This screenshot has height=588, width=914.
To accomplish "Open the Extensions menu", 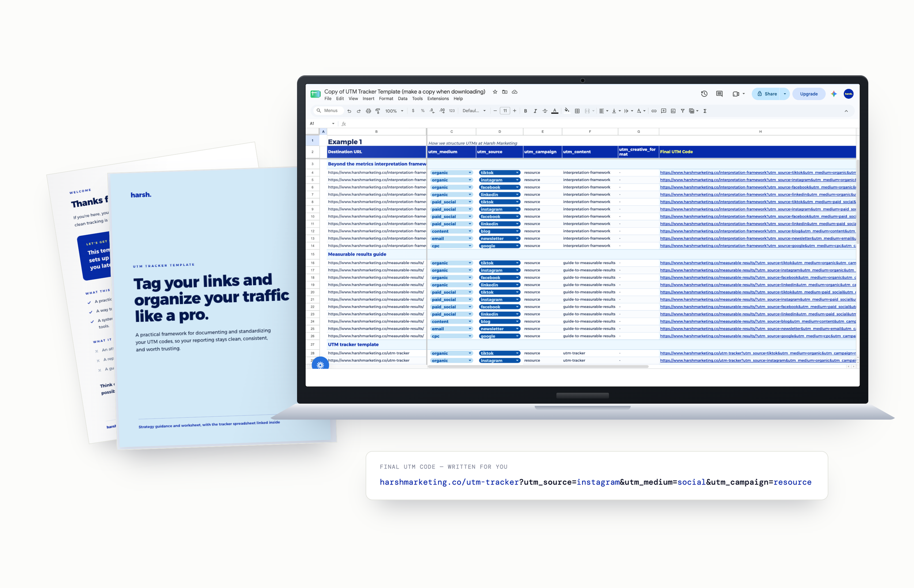I will pos(438,99).
